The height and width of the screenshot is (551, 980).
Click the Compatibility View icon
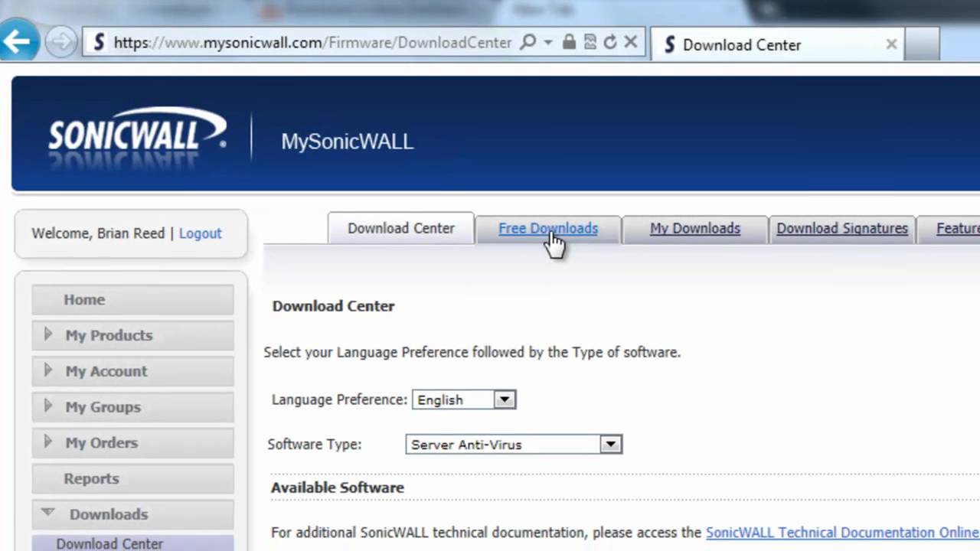(x=589, y=42)
